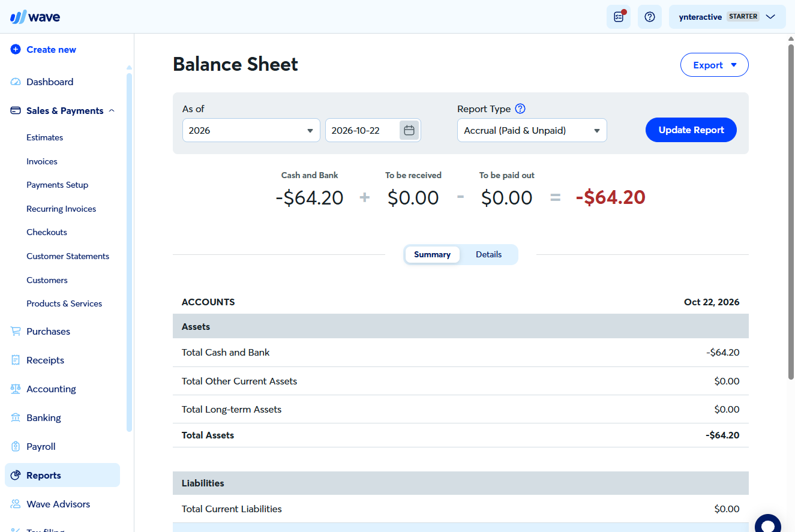Click the Total Long-term Assets row
The width and height of the screenshot is (795, 532).
(461, 410)
